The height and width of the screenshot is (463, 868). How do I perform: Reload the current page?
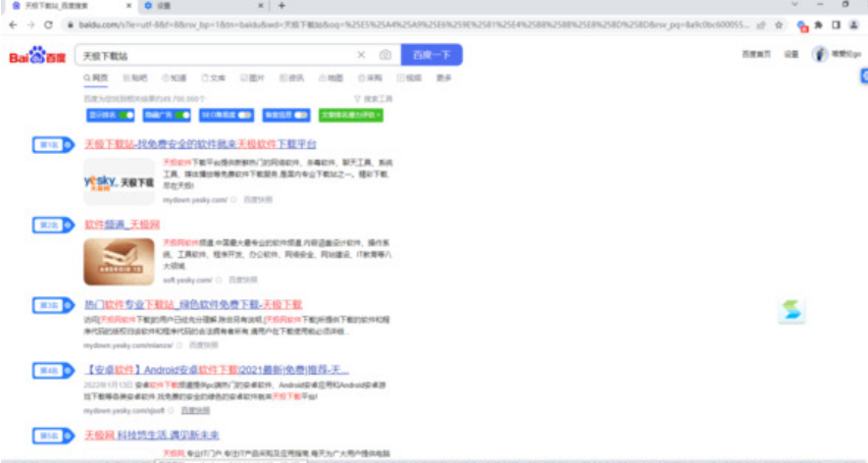[x=48, y=25]
